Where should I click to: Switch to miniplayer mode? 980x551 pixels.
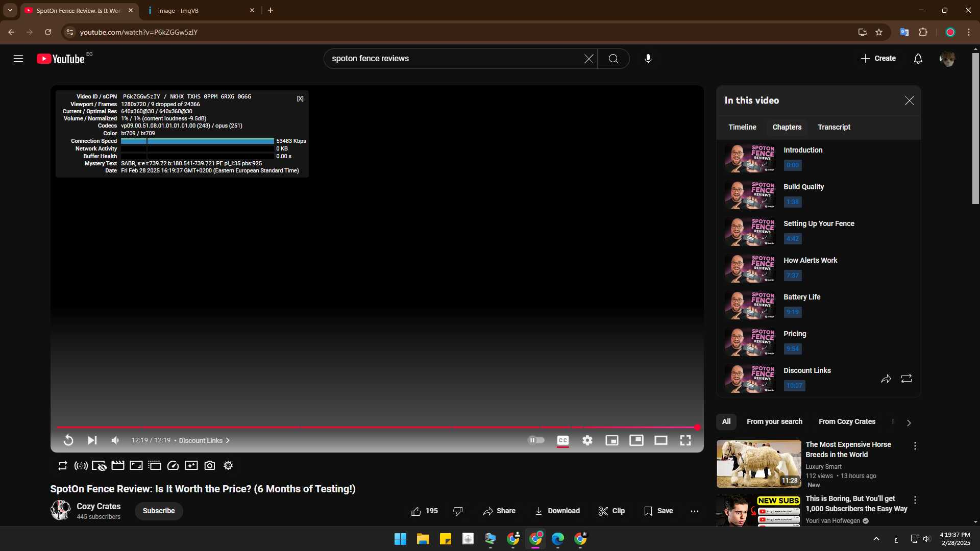tap(612, 440)
